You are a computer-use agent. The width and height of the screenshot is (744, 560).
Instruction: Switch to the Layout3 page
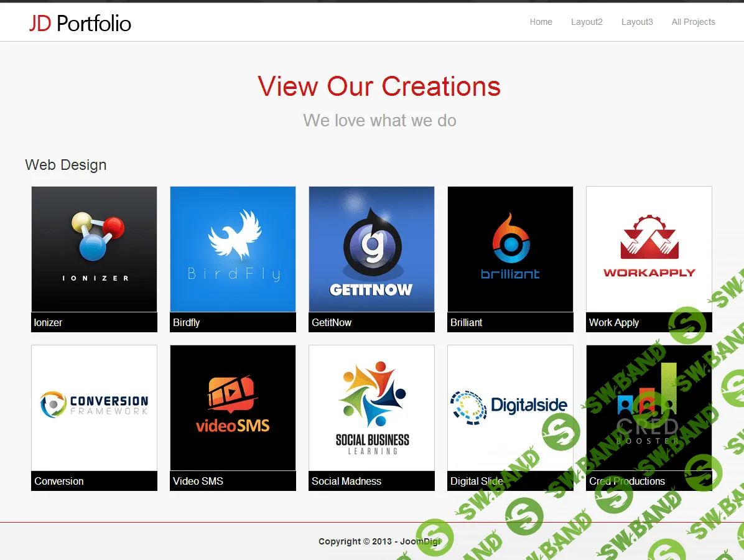[x=637, y=22]
